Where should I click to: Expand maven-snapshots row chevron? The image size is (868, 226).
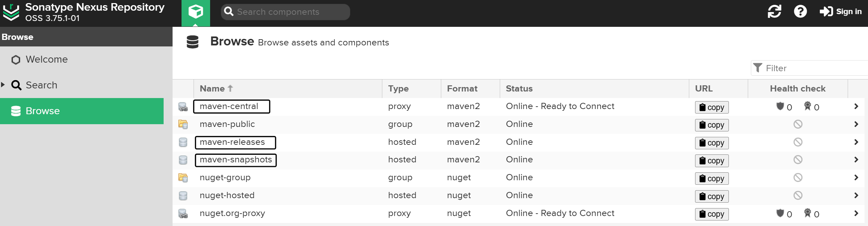tap(856, 160)
